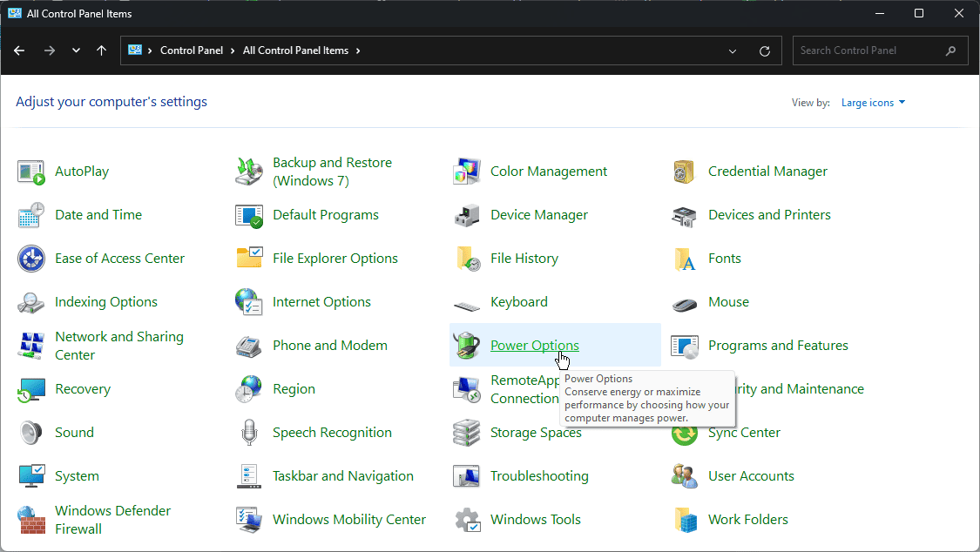Open Color Management icon
The height and width of the screenshot is (552, 980).
coord(466,172)
